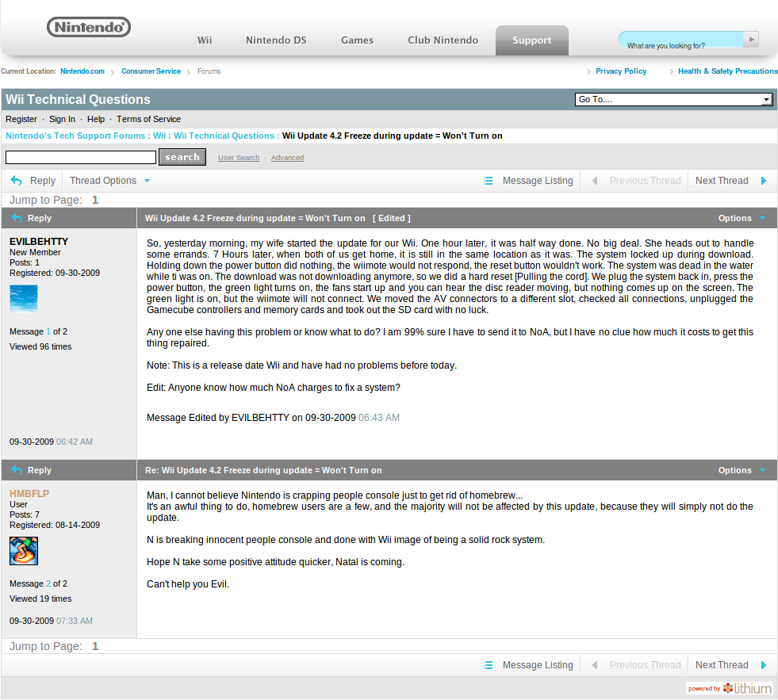Open the User Search link
Image resolution: width=778 pixels, height=700 pixels.
tap(239, 158)
